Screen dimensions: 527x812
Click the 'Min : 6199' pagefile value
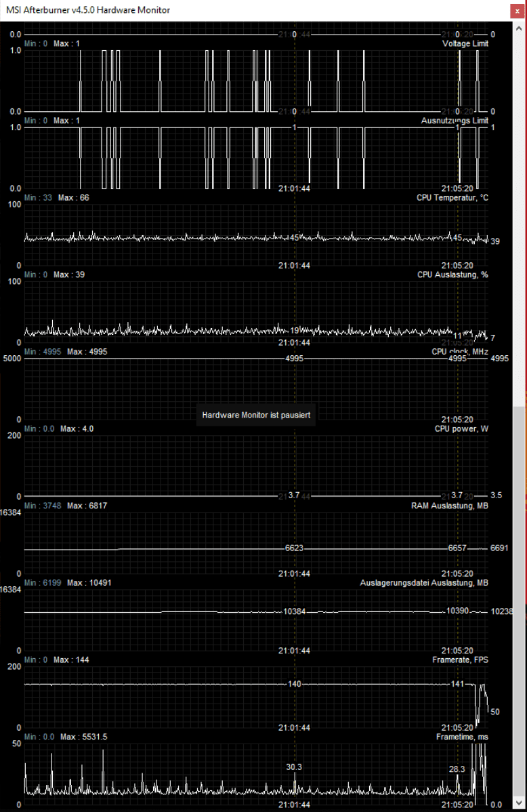(43, 583)
